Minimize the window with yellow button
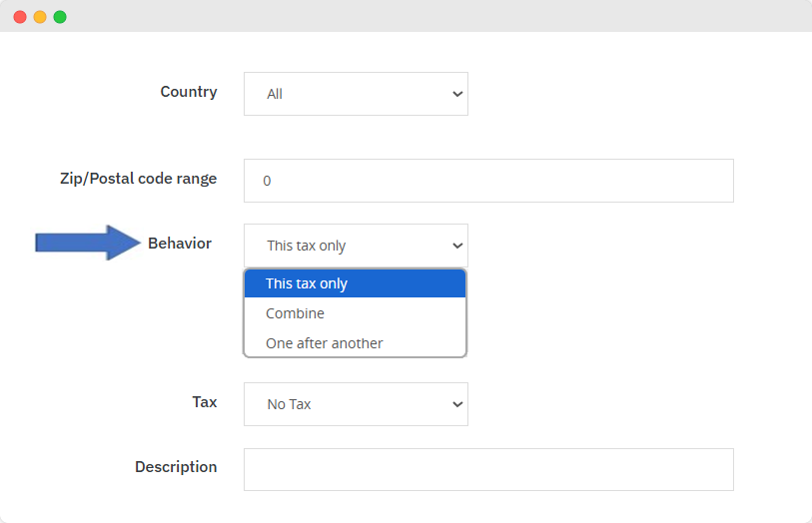The width and height of the screenshot is (812, 523). [40, 17]
